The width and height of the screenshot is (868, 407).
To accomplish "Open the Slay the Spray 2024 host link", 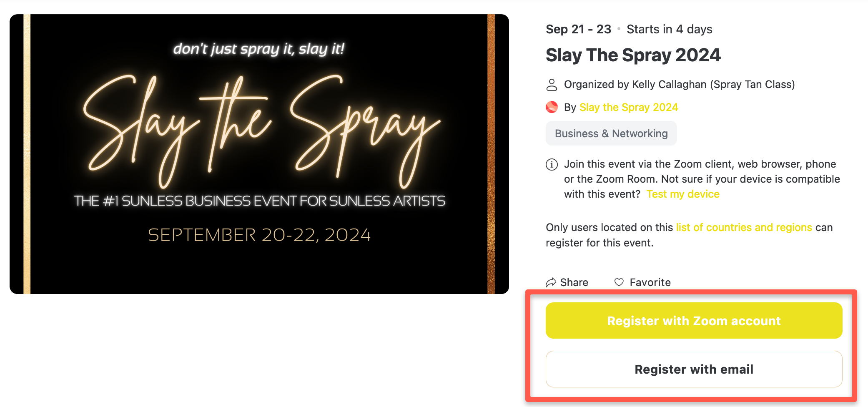I will coord(629,107).
